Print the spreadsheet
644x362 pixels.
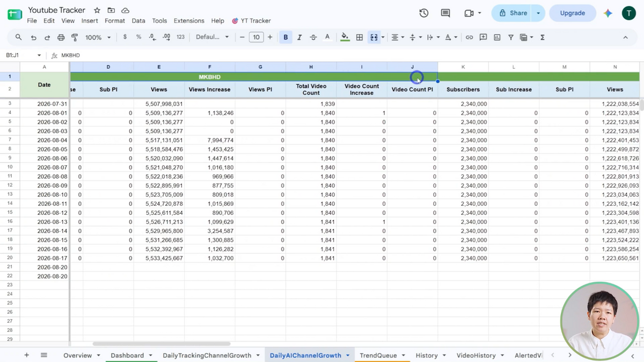point(61,38)
